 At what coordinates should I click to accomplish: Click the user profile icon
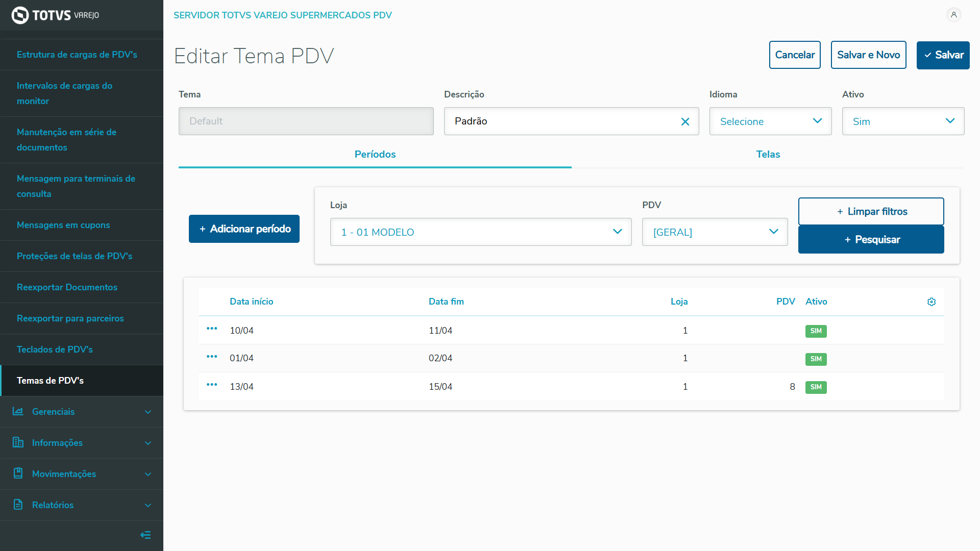tap(953, 15)
